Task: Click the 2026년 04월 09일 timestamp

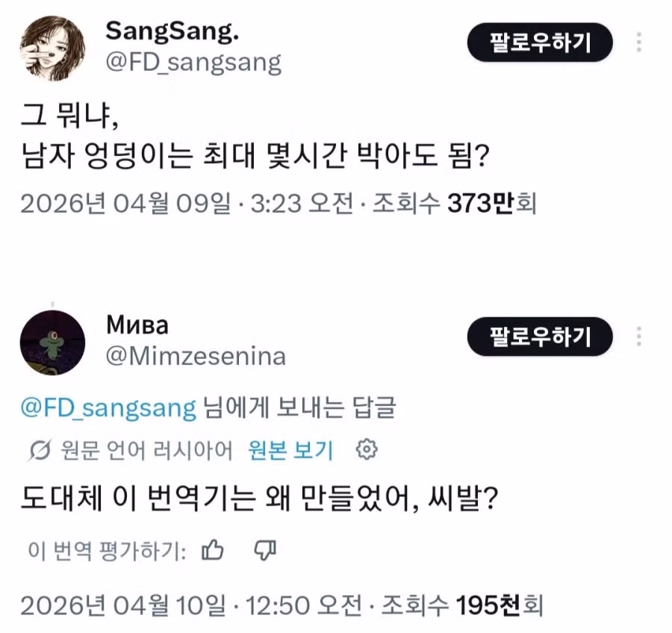Action: point(125,203)
